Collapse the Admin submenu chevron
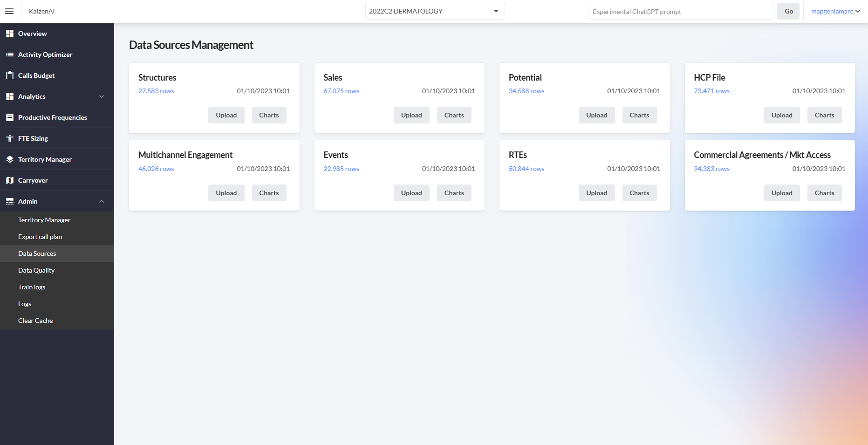The width and height of the screenshot is (868, 445). 102,201
